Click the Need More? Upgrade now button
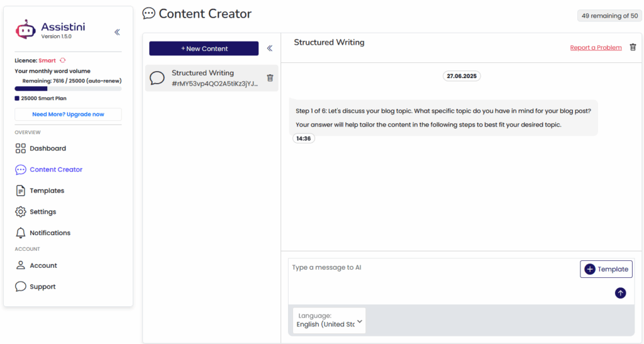 (x=68, y=114)
